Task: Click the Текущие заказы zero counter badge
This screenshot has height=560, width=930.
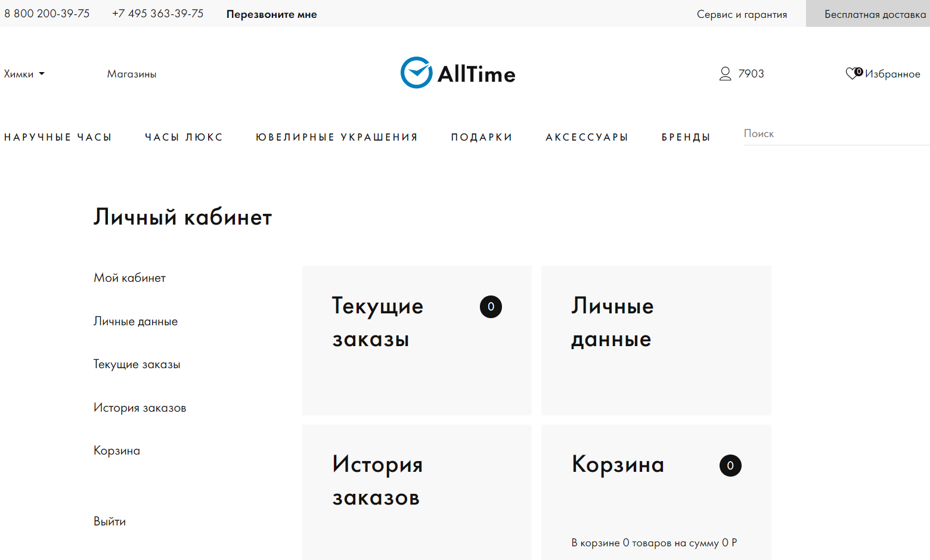Action: point(491,307)
